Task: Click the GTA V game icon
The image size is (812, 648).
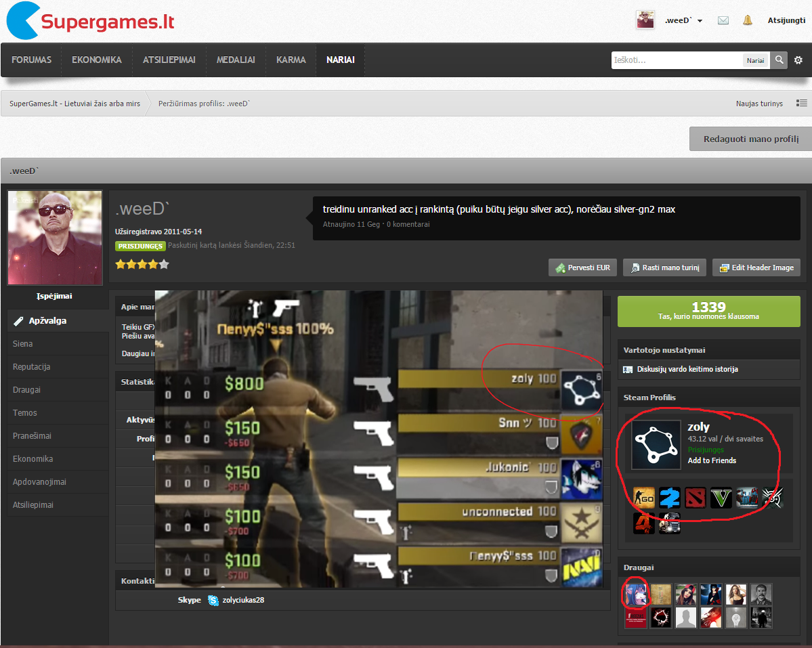Action: pyautogui.click(x=721, y=498)
